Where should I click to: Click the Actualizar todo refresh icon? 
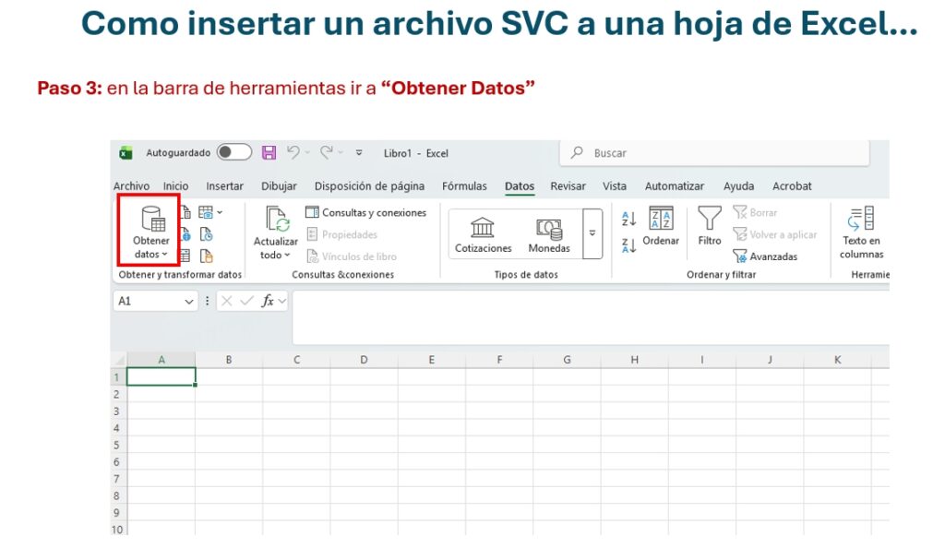pyautogui.click(x=277, y=220)
